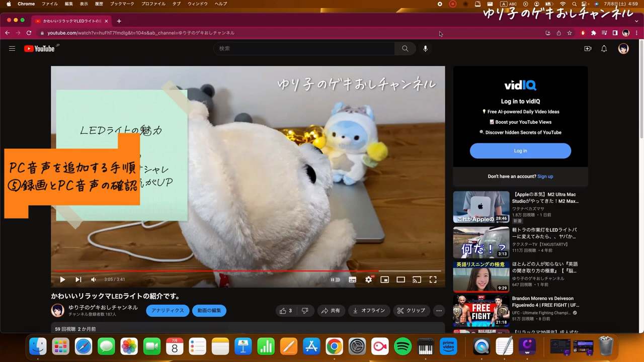
Task: Click the Chrome address bar URL
Action: click(x=141, y=33)
